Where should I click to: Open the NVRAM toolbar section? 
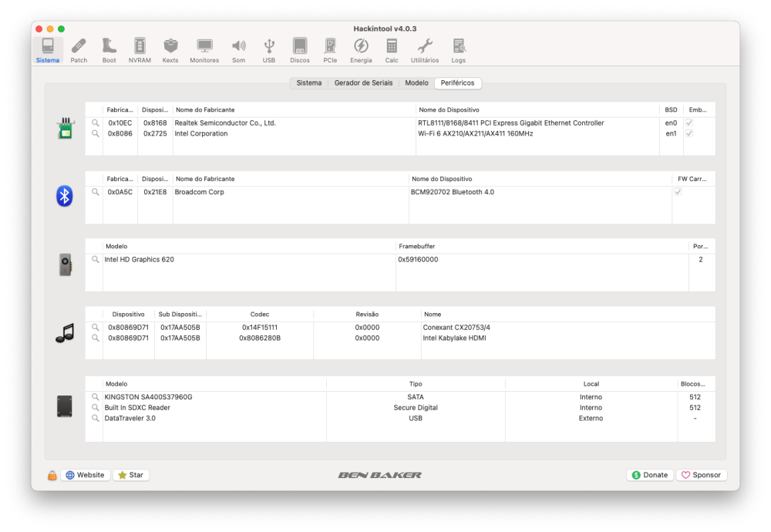tap(140, 51)
